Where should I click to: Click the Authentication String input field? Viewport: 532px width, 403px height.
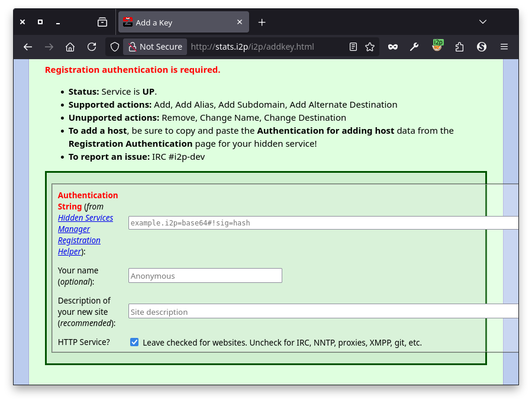click(x=323, y=223)
